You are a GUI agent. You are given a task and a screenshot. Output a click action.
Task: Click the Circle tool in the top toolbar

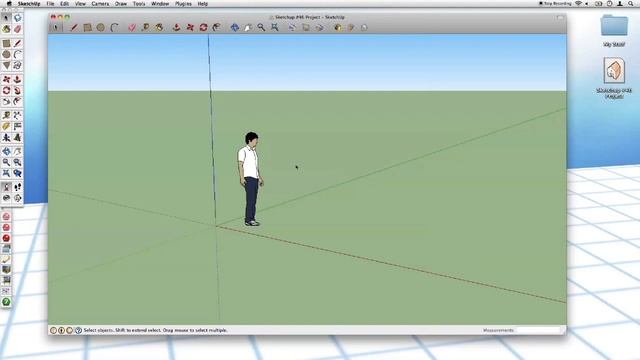[101, 27]
